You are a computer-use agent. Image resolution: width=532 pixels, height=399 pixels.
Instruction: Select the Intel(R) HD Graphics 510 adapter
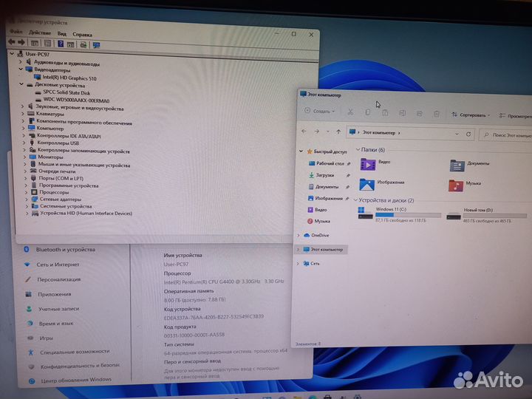click(x=66, y=78)
